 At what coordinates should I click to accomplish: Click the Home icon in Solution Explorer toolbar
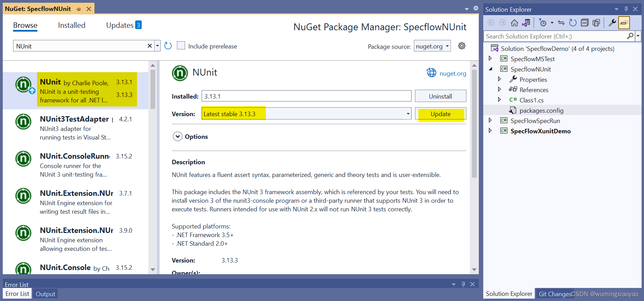point(514,23)
